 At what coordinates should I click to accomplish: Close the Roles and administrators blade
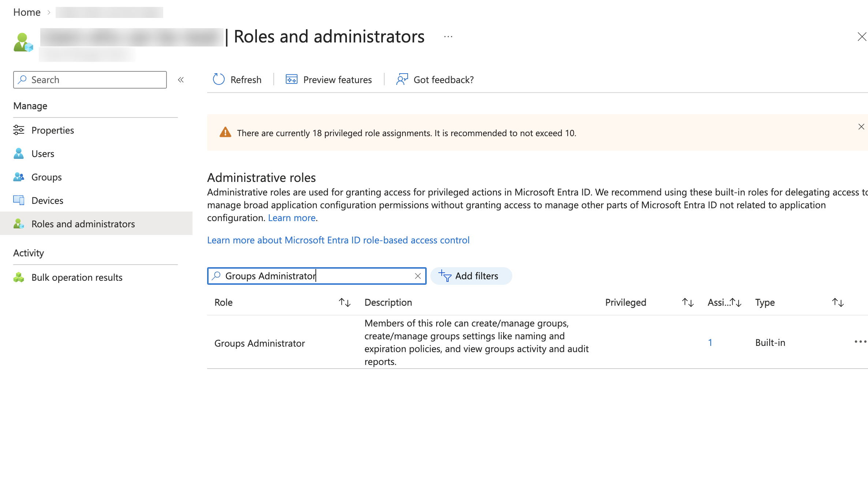[x=862, y=37]
